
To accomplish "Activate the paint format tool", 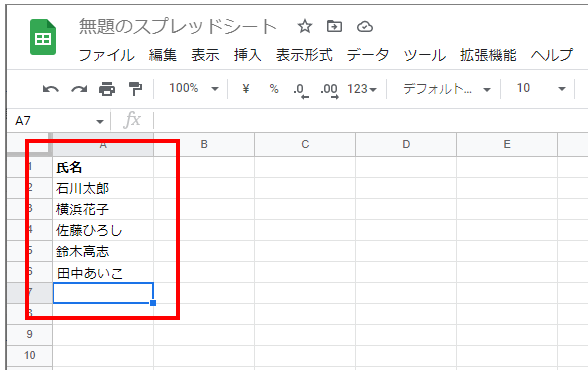I will point(135,89).
